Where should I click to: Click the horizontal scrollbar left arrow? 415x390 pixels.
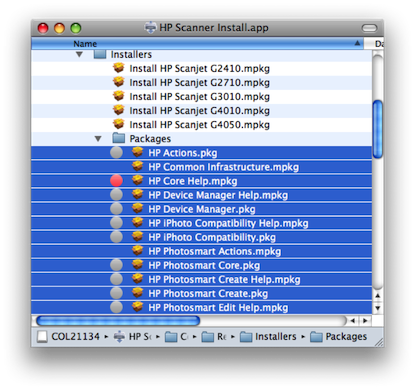tap(352, 321)
